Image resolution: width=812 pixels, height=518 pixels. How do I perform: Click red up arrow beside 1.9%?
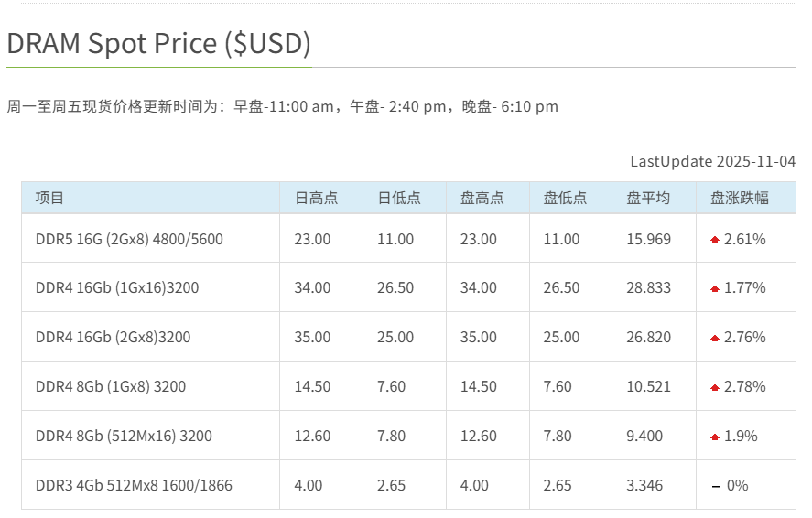[715, 437]
